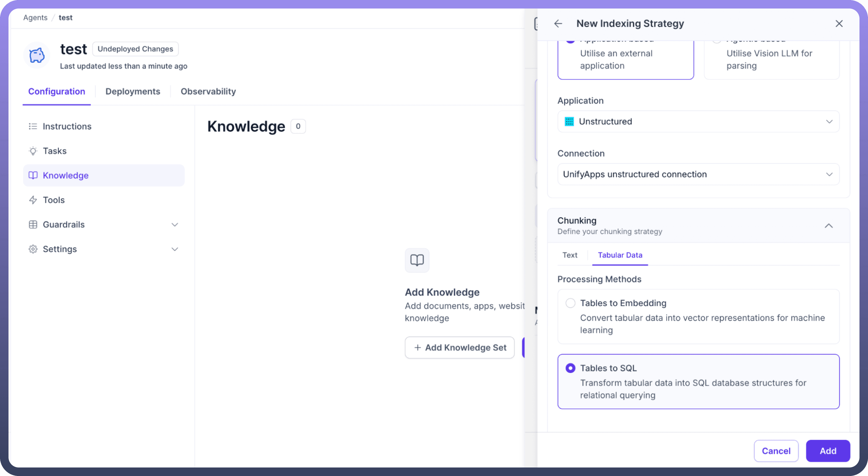
Task: Click the Tools lightning bolt icon
Action: click(x=33, y=200)
